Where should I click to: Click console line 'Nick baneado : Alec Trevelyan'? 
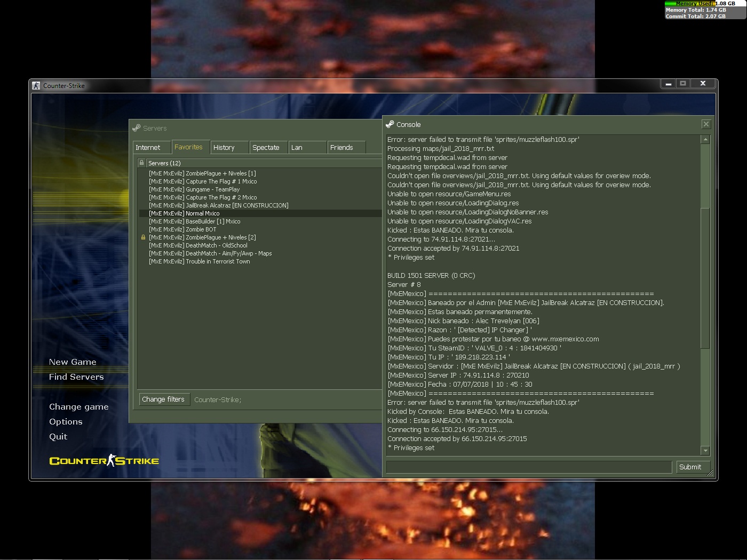(463, 321)
